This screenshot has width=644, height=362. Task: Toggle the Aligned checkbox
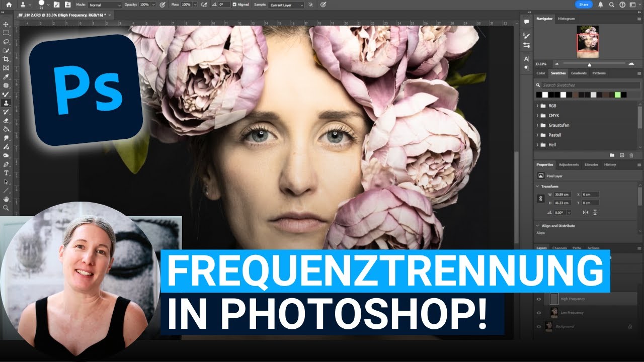(234, 5)
